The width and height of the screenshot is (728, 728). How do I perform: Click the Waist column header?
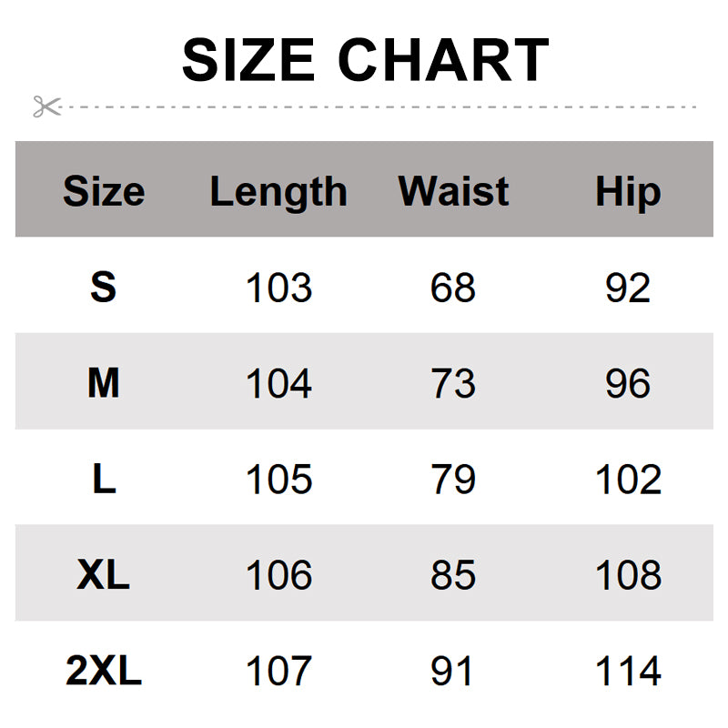coord(453,192)
